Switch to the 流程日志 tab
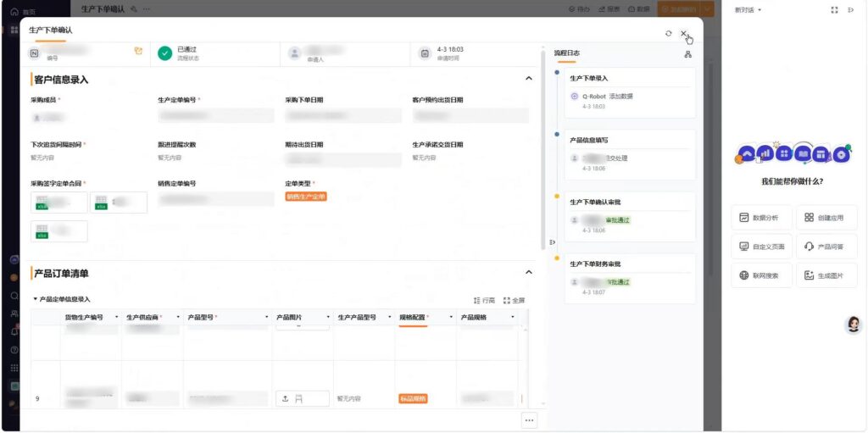This screenshot has width=868, height=433. click(x=566, y=53)
